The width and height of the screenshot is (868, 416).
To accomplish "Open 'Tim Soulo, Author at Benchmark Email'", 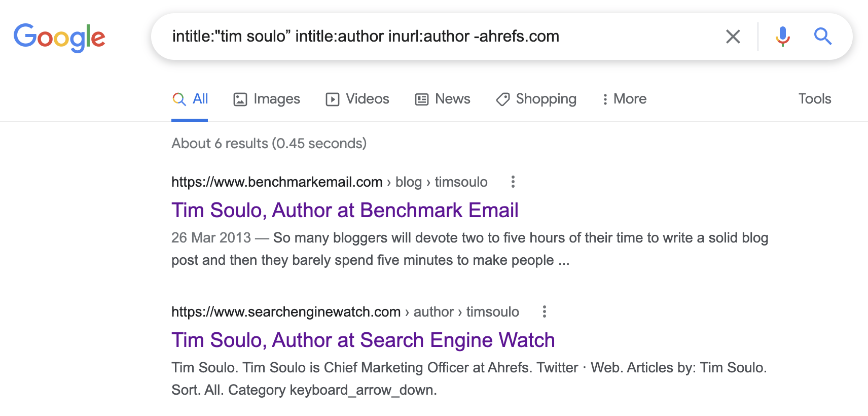I will pyautogui.click(x=345, y=210).
